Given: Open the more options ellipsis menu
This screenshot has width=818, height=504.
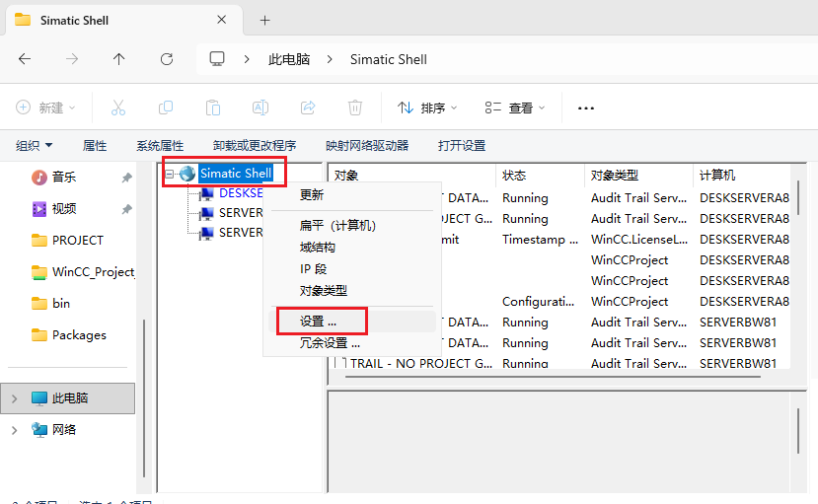Looking at the screenshot, I should click(586, 108).
